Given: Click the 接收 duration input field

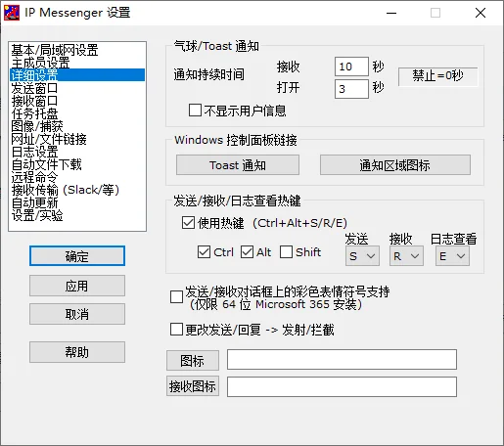Looking at the screenshot, I should 351,67.
